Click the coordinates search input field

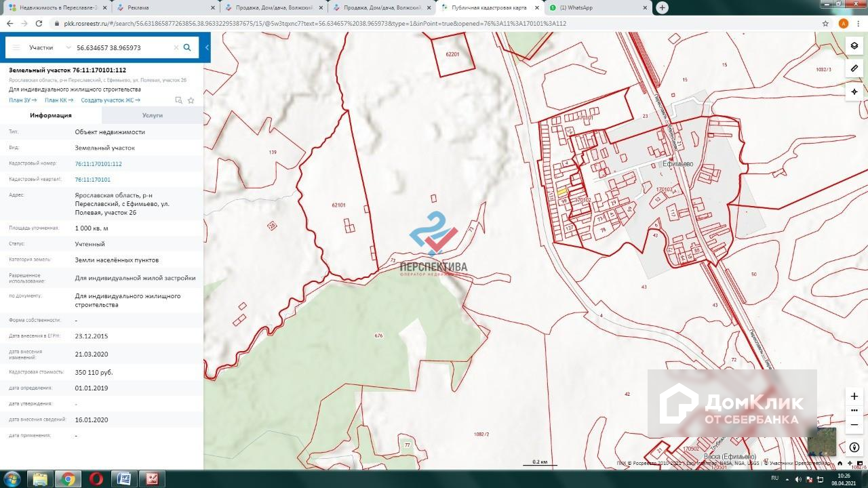[x=123, y=48]
